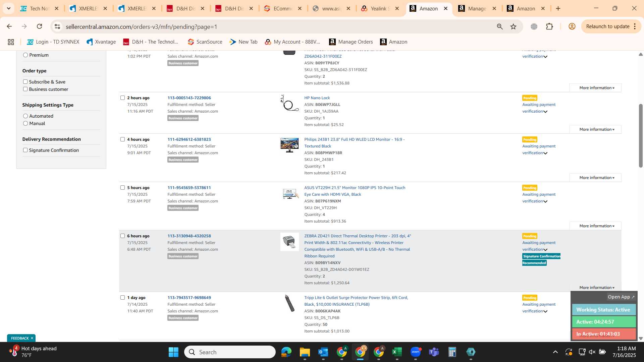Image resolution: width=644 pixels, height=362 pixels.
Task: Close the Tech Notes tab
Action: point(57,8)
